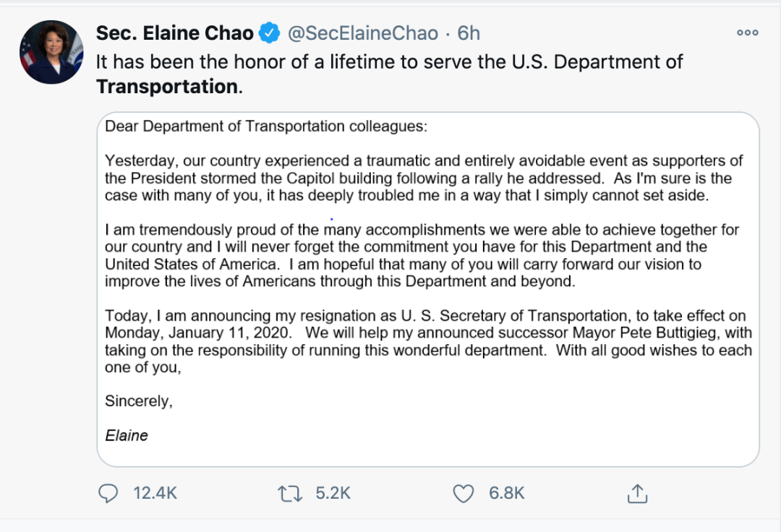The image size is (781, 532).
Task: Open the attached resignation letter image
Action: [428, 290]
